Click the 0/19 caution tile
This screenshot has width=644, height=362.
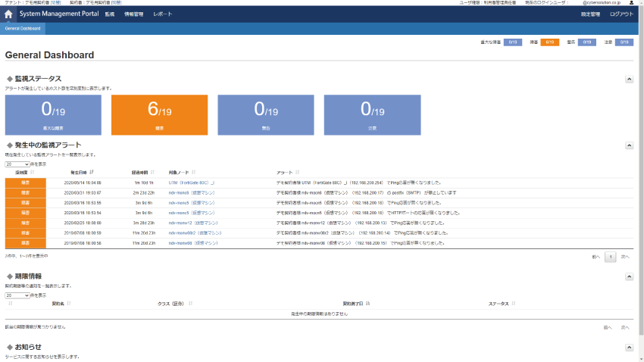click(372, 115)
